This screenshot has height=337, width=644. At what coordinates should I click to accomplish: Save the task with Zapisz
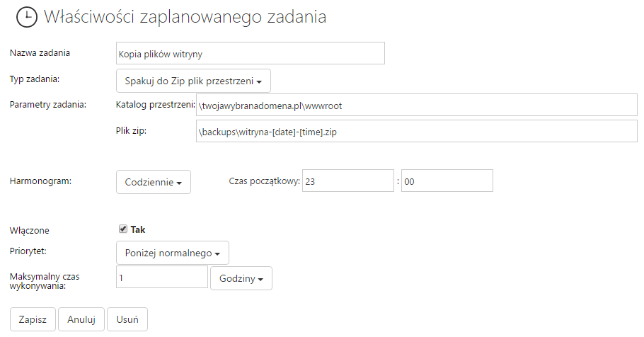pyautogui.click(x=33, y=319)
